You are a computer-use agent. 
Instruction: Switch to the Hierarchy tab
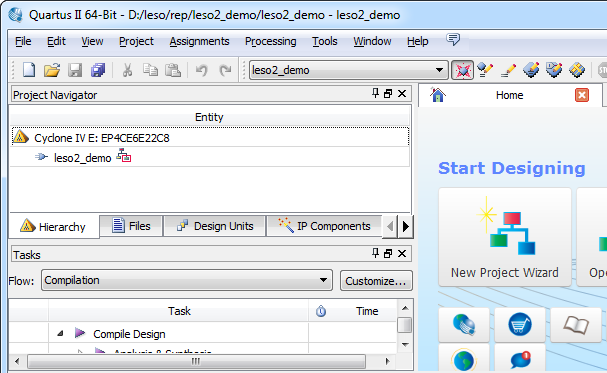coord(54,226)
